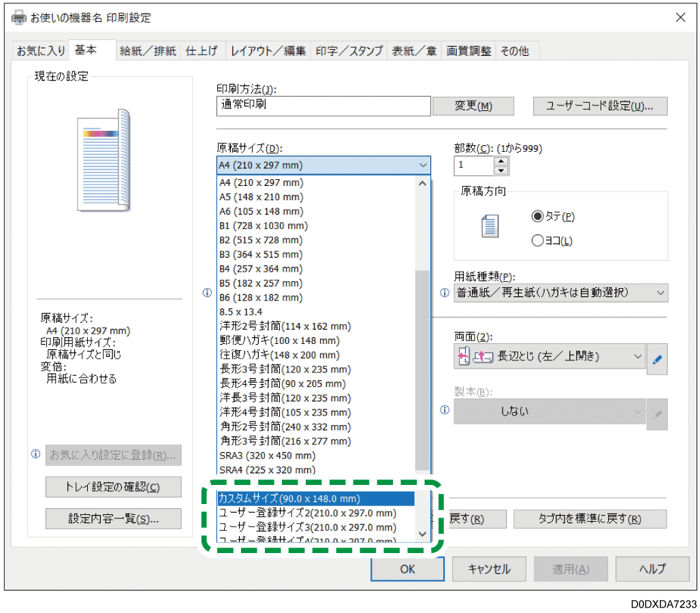Open the 両面 duplex dropdown

click(x=549, y=356)
